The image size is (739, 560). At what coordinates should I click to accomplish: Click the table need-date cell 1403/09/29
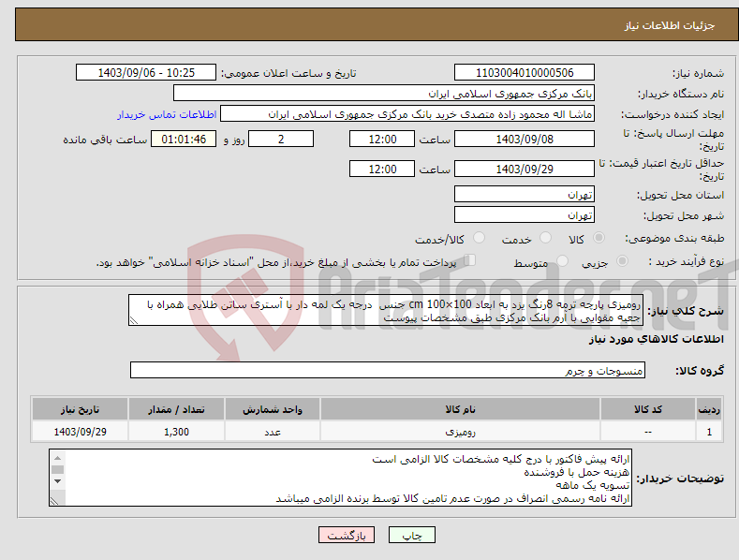(81, 432)
